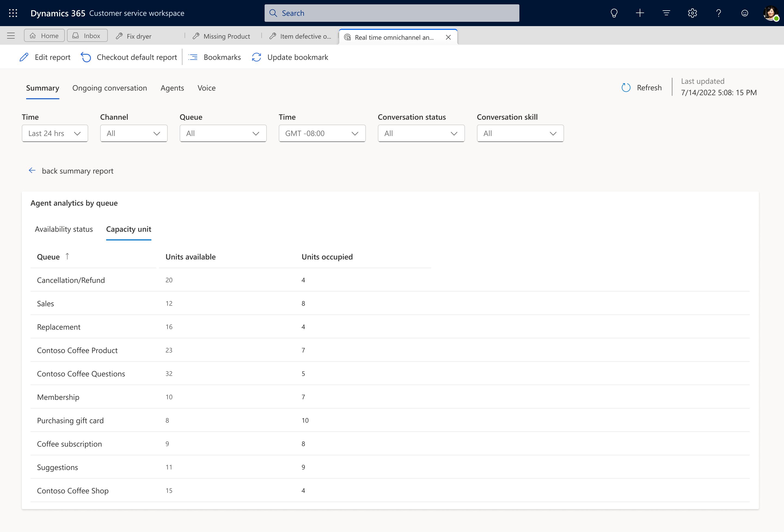Click the Ongoing conversation tab
Image resolution: width=784 pixels, height=532 pixels.
click(109, 87)
